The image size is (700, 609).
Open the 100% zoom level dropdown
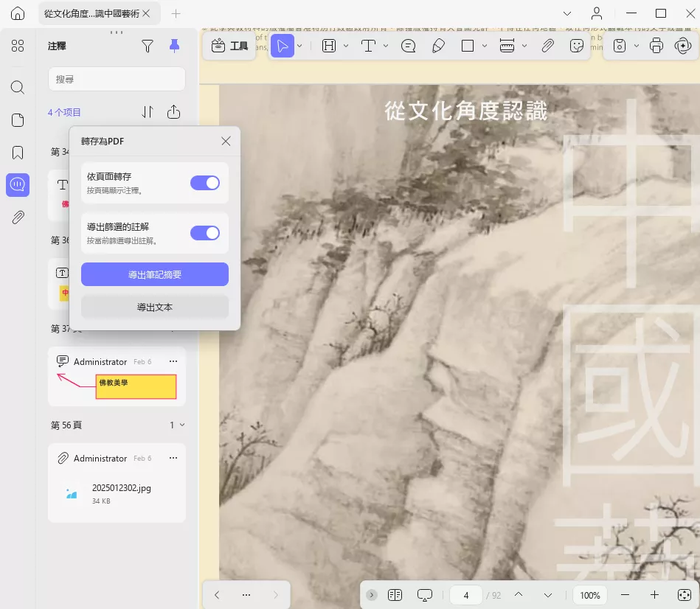tap(590, 595)
